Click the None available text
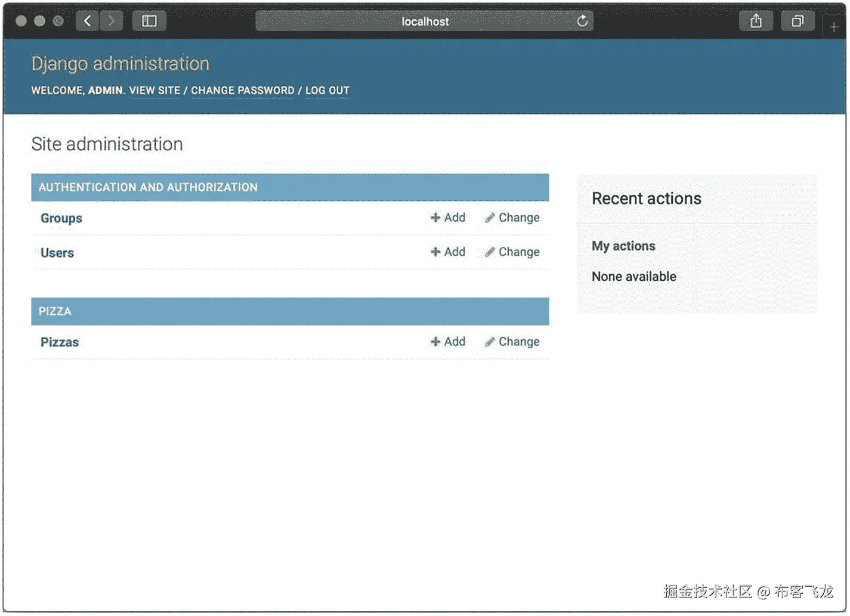The image size is (850, 616). pyautogui.click(x=634, y=277)
